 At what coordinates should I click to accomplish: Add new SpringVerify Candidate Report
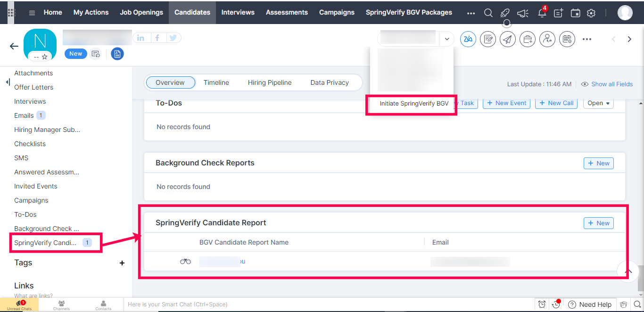pyautogui.click(x=599, y=223)
